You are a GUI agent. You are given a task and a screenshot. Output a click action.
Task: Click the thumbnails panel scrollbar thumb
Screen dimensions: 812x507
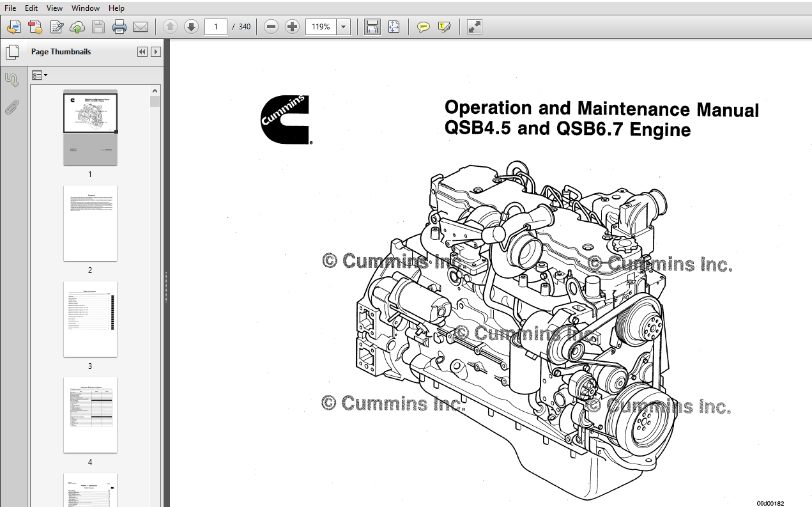155,101
